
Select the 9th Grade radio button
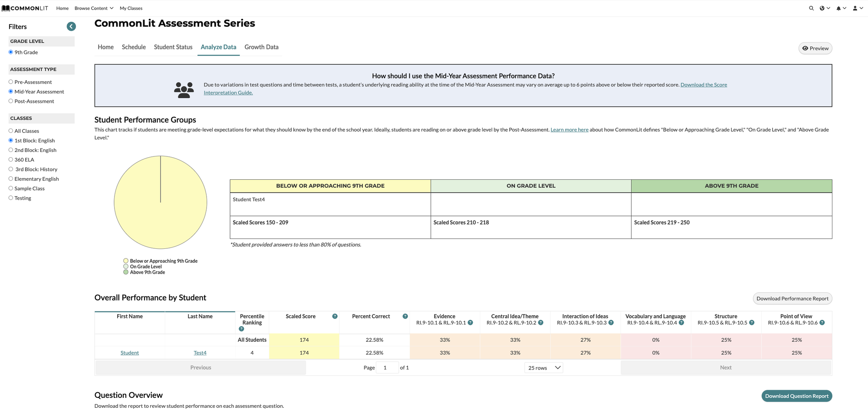(x=11, y=52)
